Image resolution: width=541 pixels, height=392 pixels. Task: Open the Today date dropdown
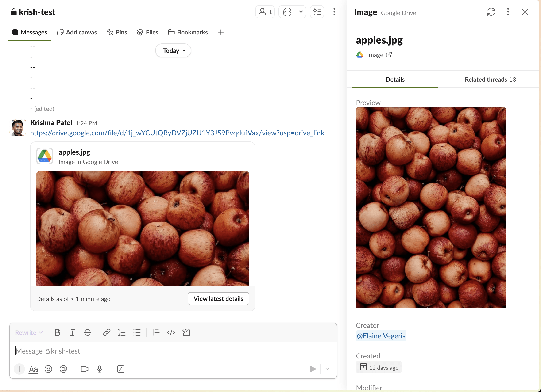(173, 50)
